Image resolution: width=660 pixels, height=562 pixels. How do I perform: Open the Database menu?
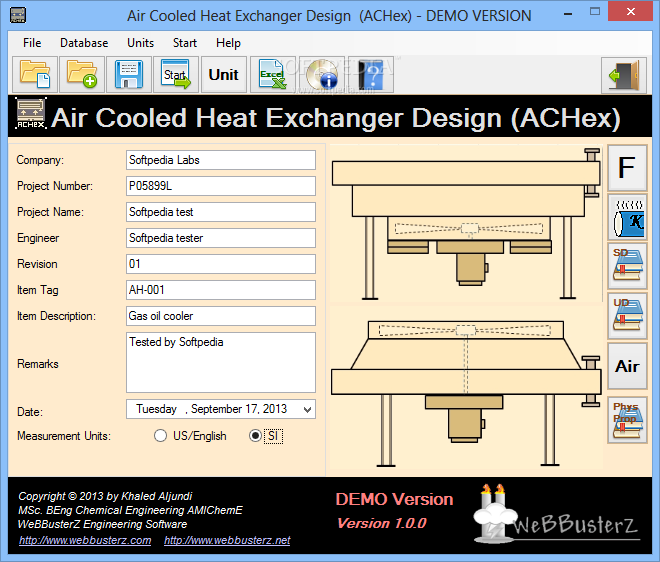[x=84, y=43]
